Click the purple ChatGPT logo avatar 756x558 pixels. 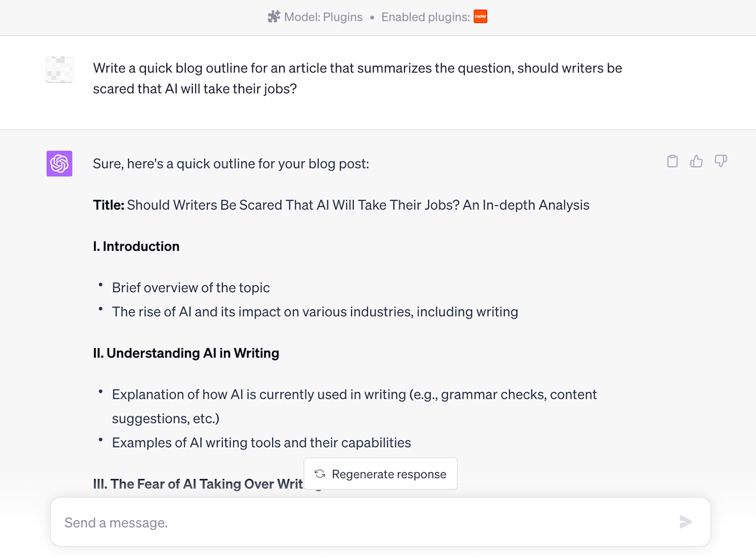pos(59,164)
